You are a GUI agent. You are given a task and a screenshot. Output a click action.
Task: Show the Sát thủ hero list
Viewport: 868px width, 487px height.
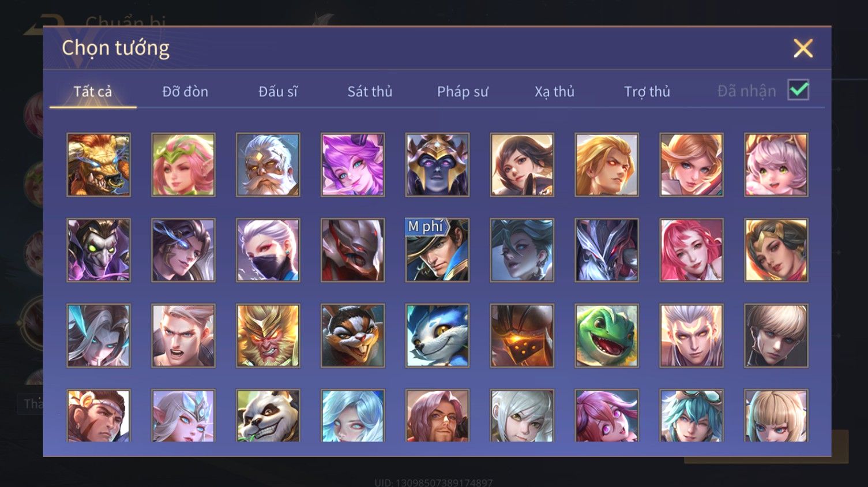click(x=370, y=91)
